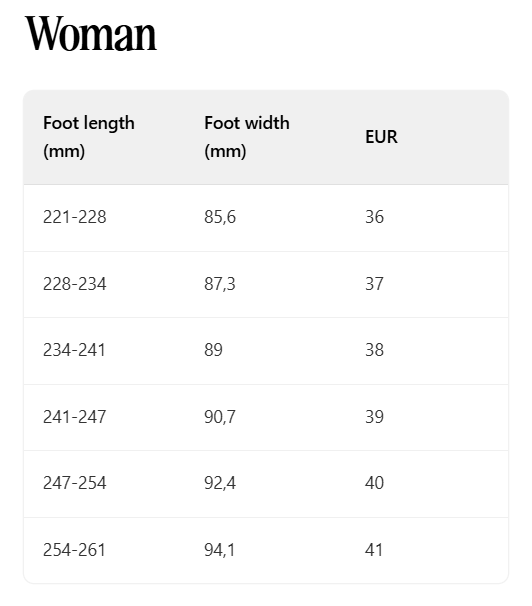Select the Foot width (mm) column header
The width and height of the screenshot is (532, 606).
(247, 137)
